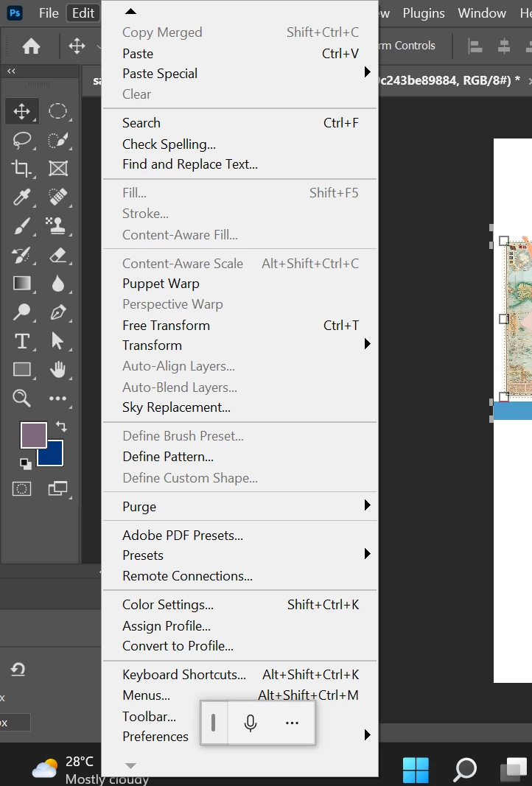This screenshot has width=532, height=786.
Task: Choose Assign Profile
Action: point(240,626)
